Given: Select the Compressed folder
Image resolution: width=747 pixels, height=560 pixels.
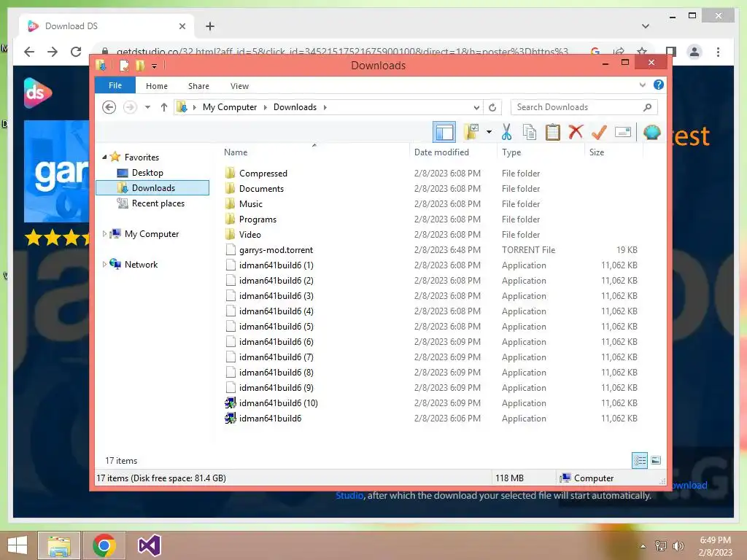Looking at the screenshot, I should (x=263, y=174).
